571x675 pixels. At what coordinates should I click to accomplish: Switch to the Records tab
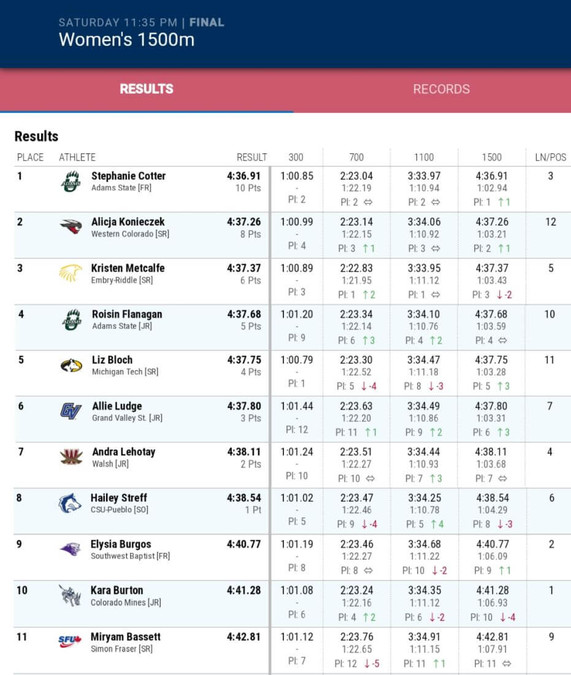tap(441, 89)
